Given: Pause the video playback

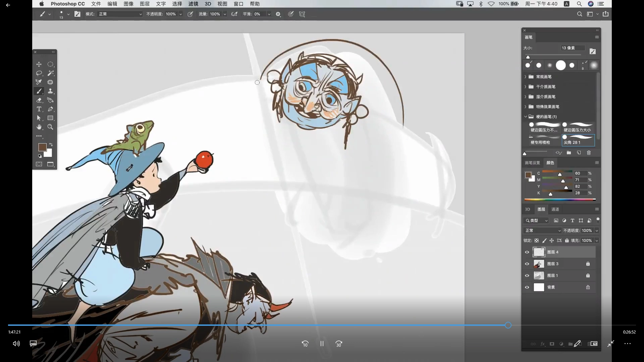Looking at the screenshot, I should tap(322, 344).
